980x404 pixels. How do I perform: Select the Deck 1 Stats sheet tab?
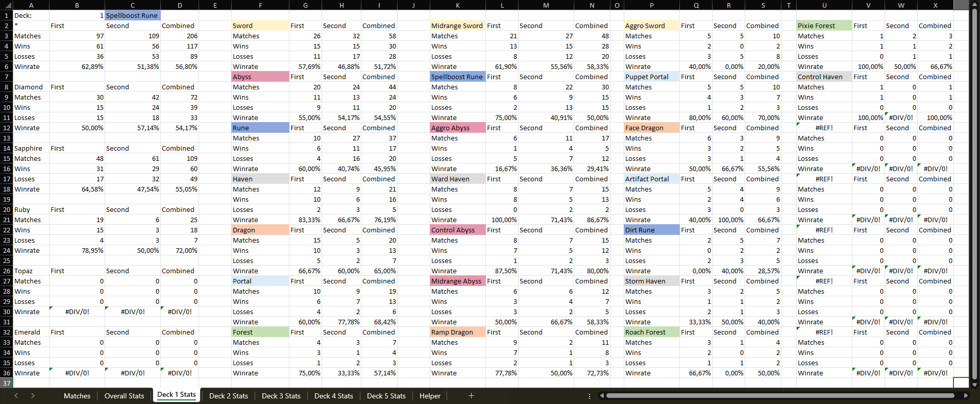point(177,395)
